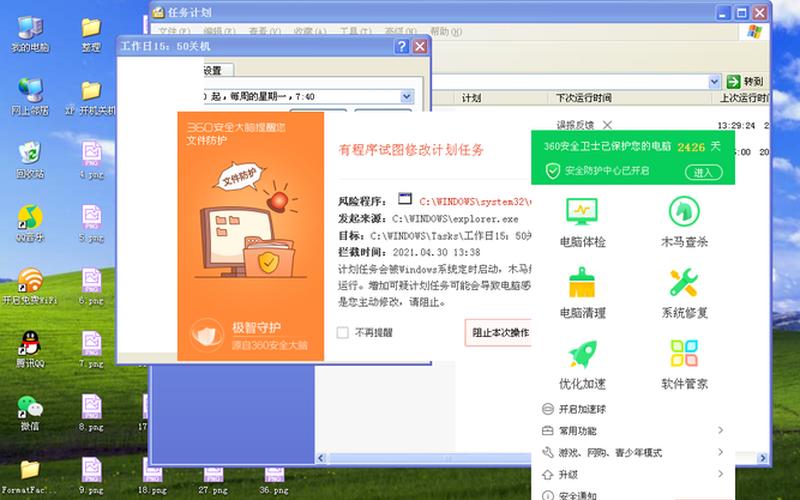Open the FormatFac... folder on desktop
Viewport: 800px width, 500px height.
(x=30, y=476)
